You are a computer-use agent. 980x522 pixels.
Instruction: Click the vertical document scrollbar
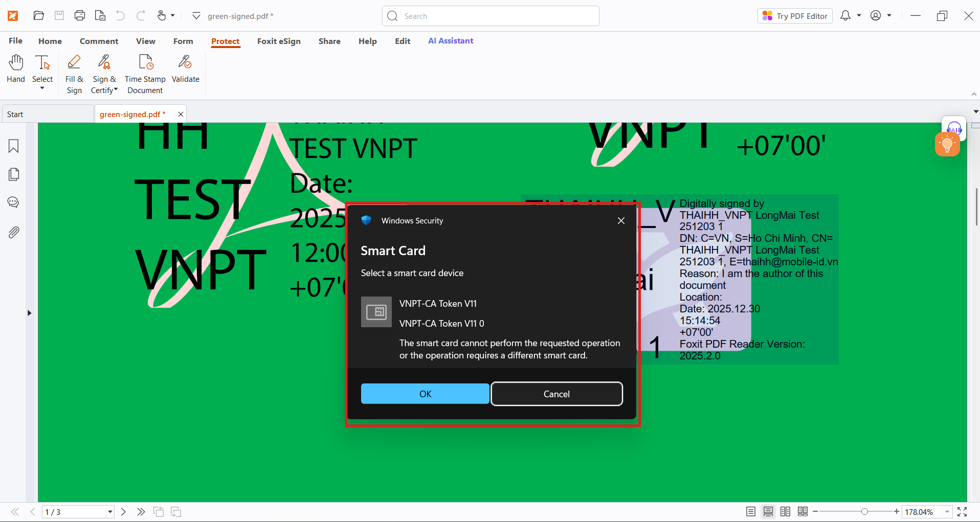pos(976,207)
